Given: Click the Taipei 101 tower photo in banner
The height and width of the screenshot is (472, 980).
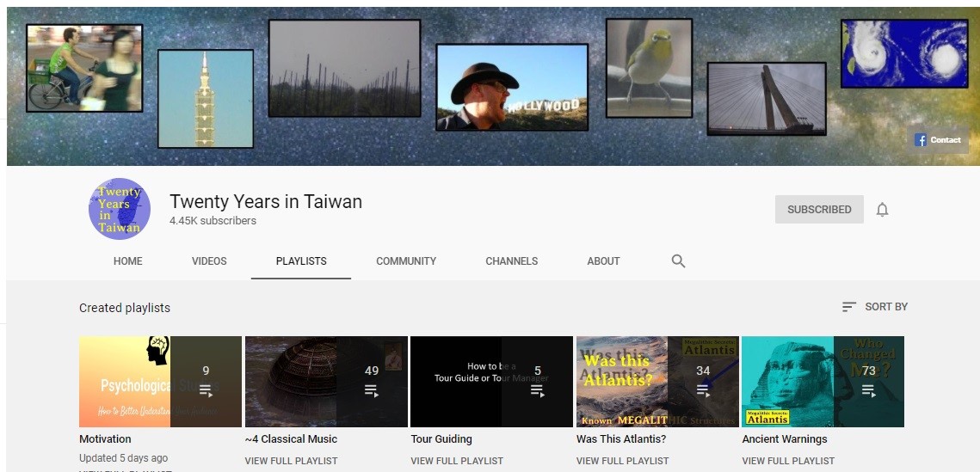Looking at the screenshot, I should [x=205, y=99].
